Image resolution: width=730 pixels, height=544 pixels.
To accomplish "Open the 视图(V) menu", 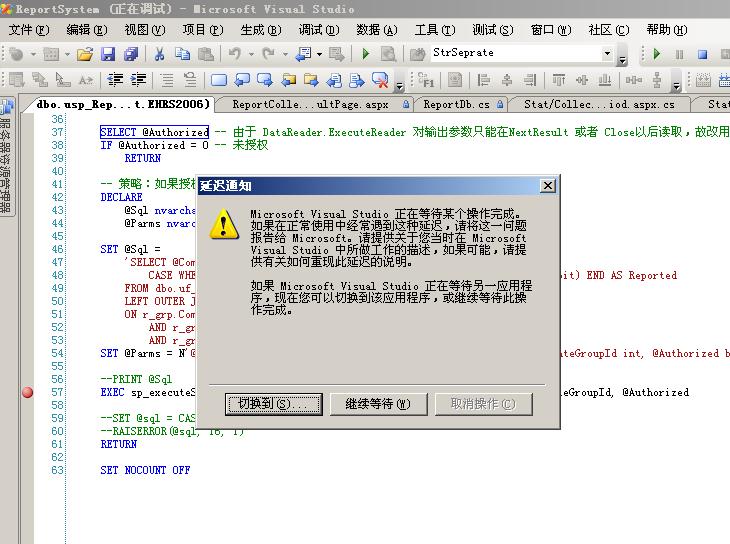I will pos(145,30).
